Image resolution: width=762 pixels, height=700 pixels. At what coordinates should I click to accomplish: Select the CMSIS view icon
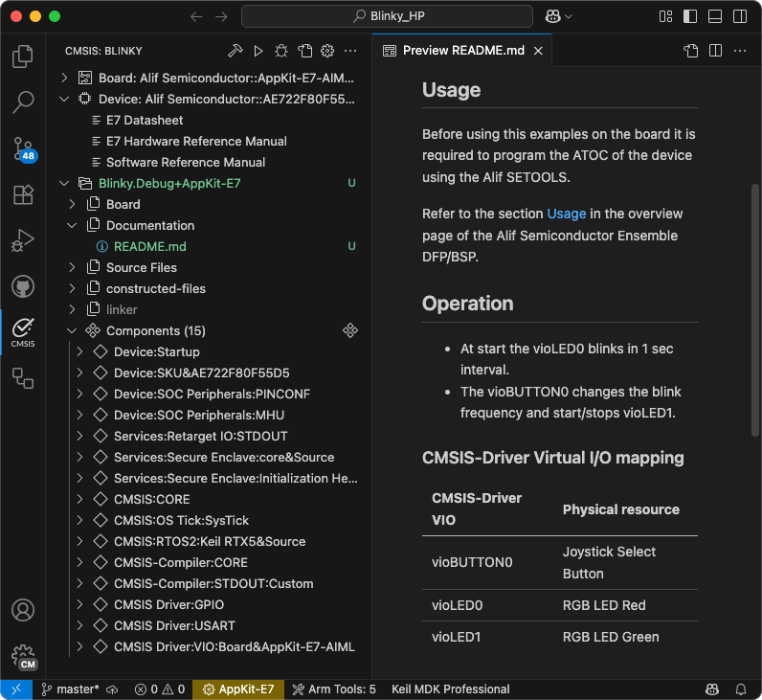coord(23,332)
